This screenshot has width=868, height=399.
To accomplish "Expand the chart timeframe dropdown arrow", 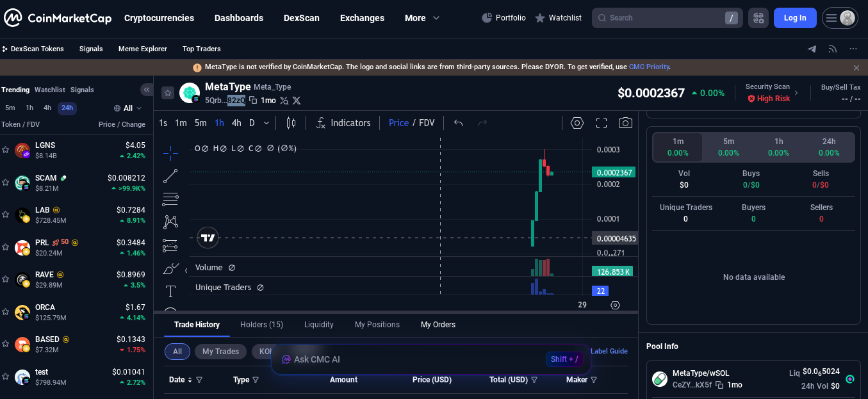I will [x=266, y=123].
